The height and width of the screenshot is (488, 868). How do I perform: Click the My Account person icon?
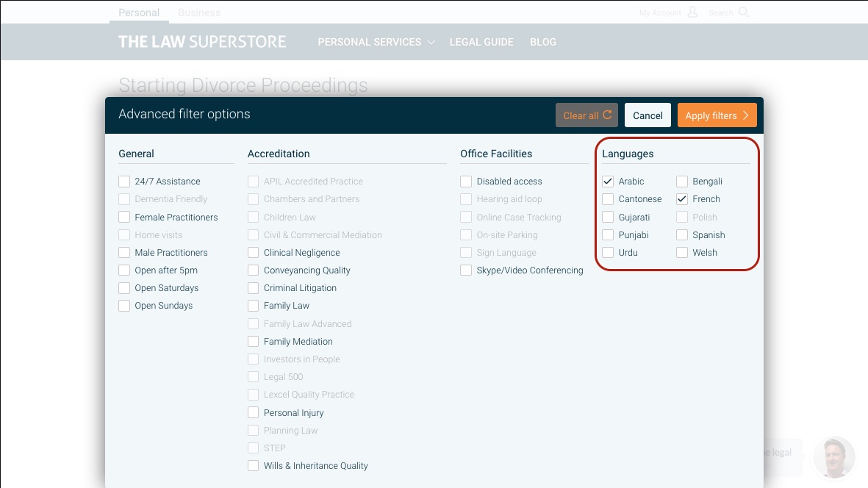(x=692, y=12)
